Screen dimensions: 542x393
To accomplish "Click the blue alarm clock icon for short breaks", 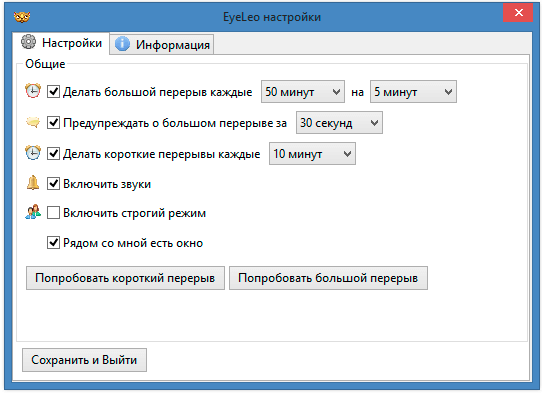I will 33,152.
